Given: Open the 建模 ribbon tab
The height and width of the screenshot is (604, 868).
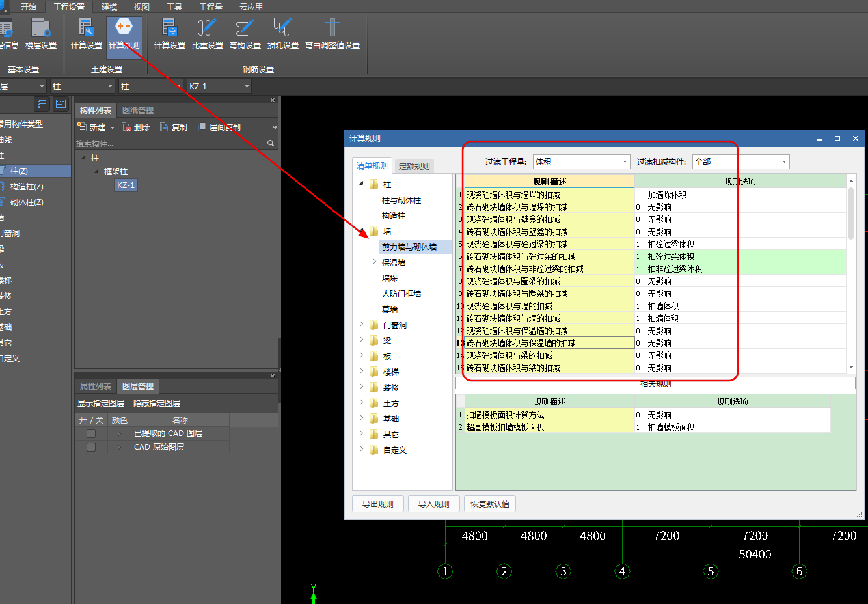Looking at the screenshot, I should [109, 7].
